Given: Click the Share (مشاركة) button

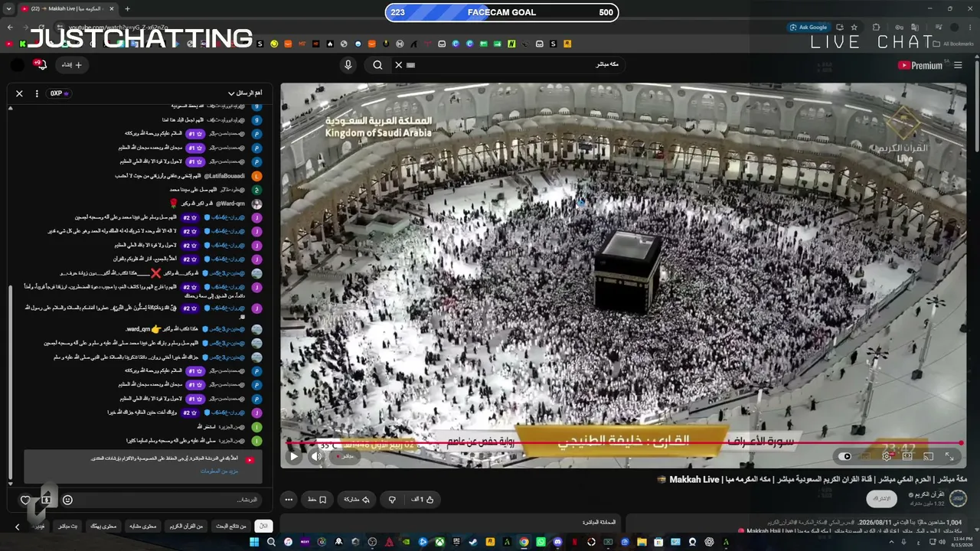Looking at the screenshot, I should pos(356,500).
